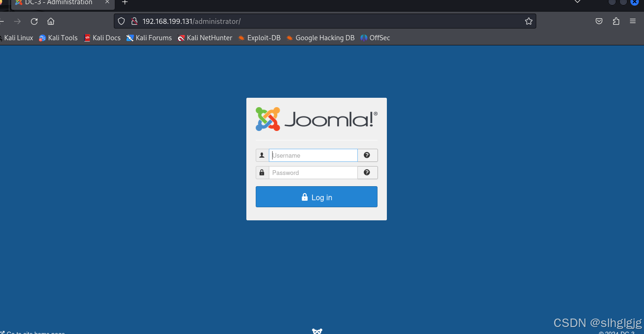This screenshot has width=644, height=334.
Task: Open the Exploit-DB bookmark
Action: click(259, 38)
